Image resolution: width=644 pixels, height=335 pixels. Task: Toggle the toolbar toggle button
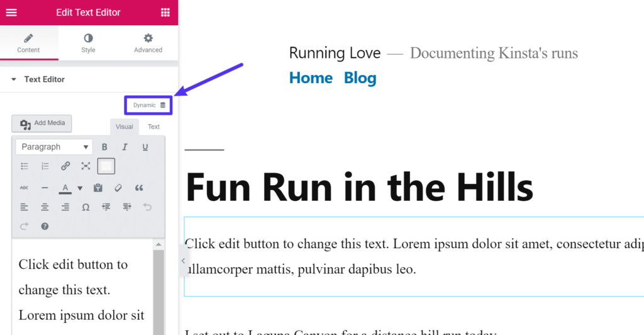click(x=106, y=166)
